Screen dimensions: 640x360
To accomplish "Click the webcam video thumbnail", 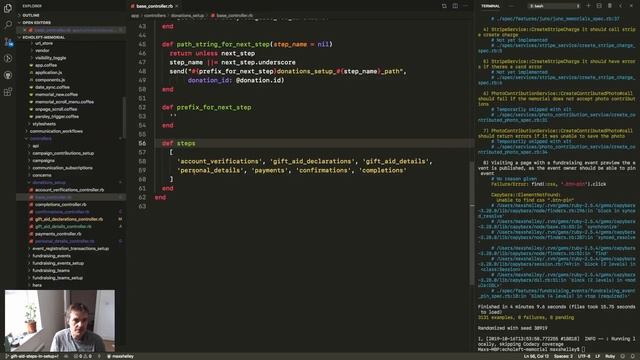I will click(x=60, y=321).
